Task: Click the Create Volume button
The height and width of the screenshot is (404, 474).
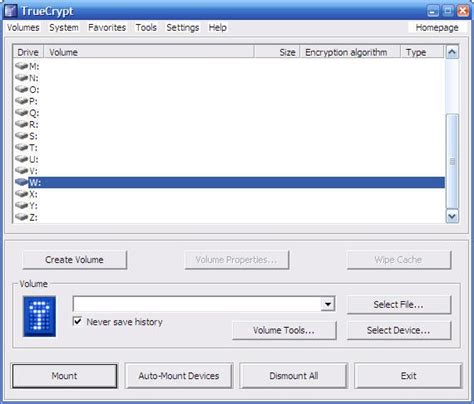Action: click(75, 260)
